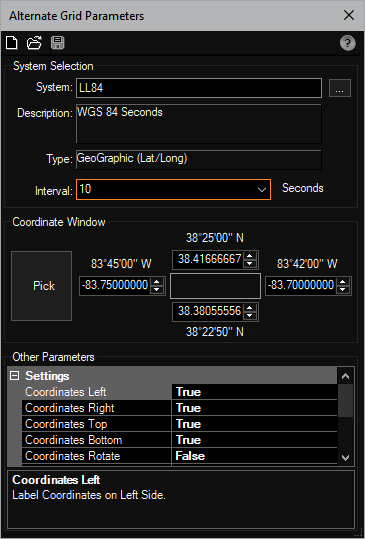Open the Interval dropdown list
Viewport: 365px width, 539px height.
[x=262, y=190]
